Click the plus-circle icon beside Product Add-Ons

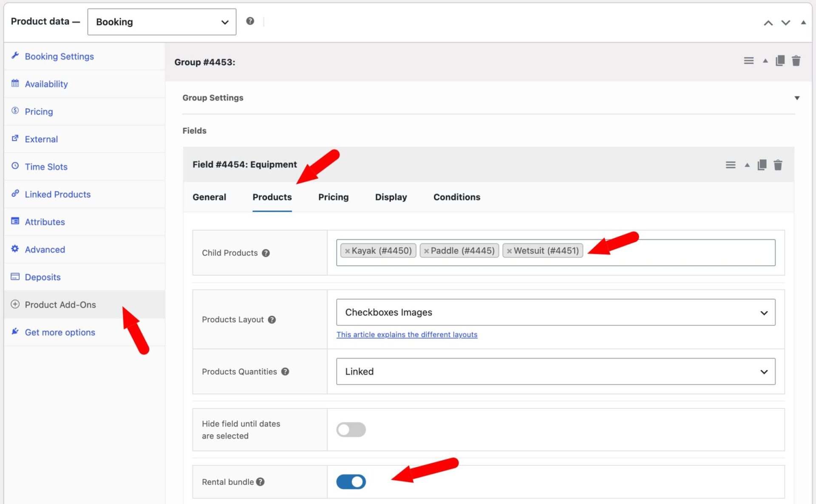tap(15, 304)
